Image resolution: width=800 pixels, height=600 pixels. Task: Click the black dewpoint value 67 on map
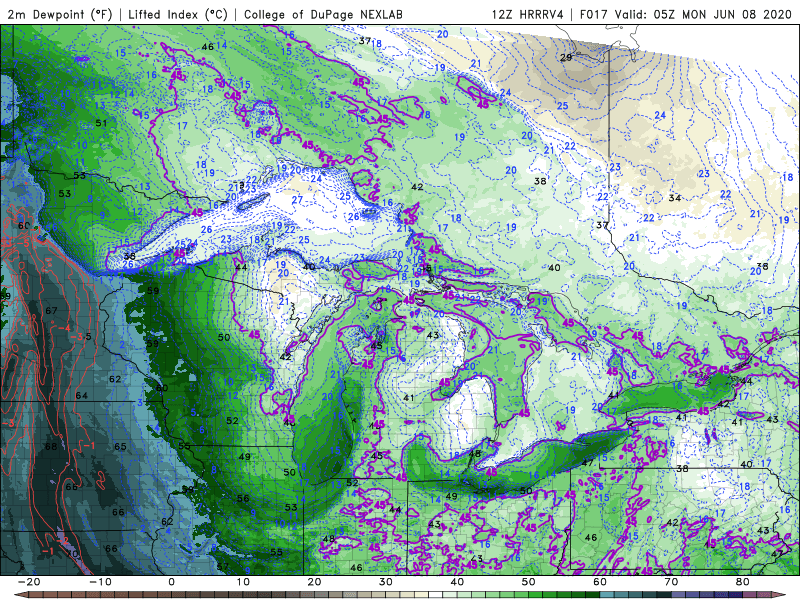pos(51,310)
